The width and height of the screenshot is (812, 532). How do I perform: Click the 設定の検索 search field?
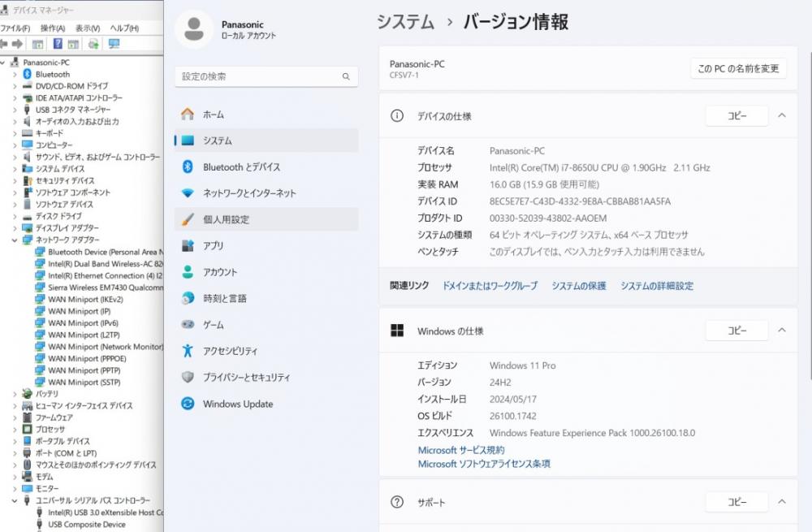[x=266, y=76]
